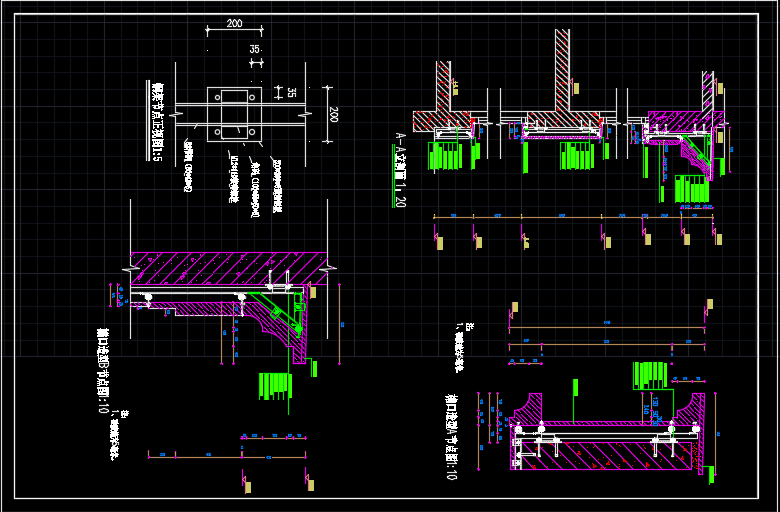Screen dimensions: 780x512
Task: Click the A-A section 1:20 title
Action: point(400,170)
